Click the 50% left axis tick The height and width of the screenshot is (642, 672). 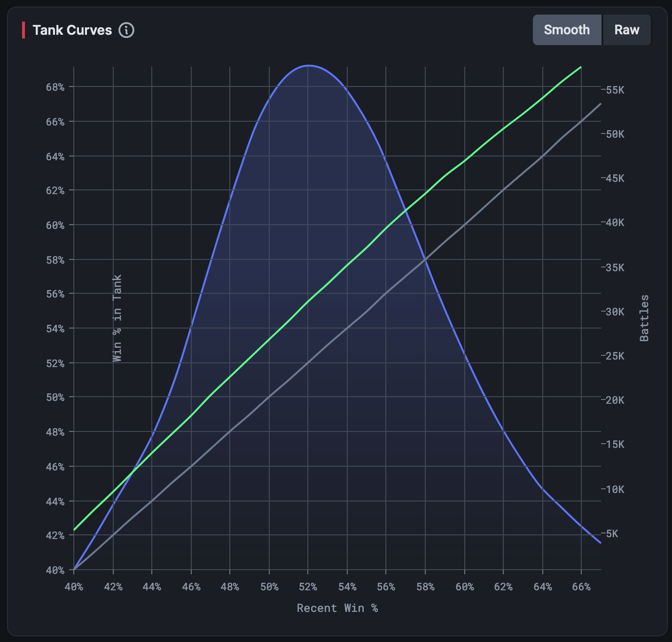[55, 397]
